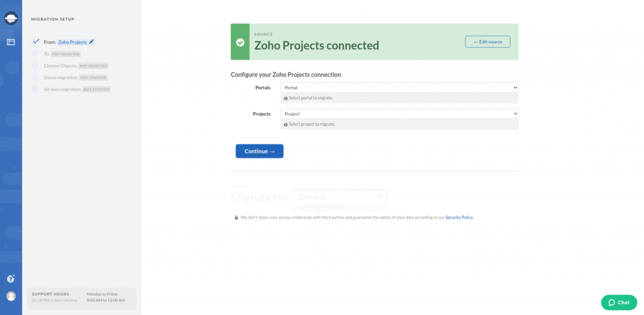Click the Select project to migrate hint
Image resolution: width=644 pixels, height=315 pixels.
[x=312, y=124]
